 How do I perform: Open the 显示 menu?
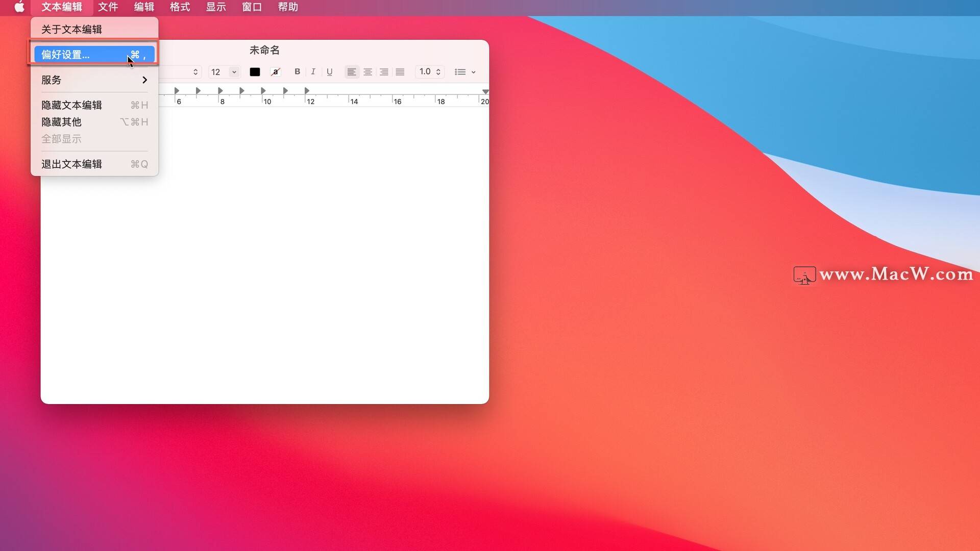point(216,7)
